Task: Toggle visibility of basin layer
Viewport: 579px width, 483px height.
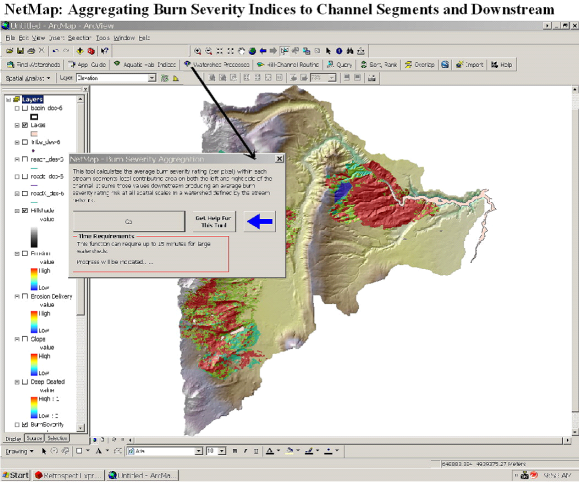Action: [25, 108]
